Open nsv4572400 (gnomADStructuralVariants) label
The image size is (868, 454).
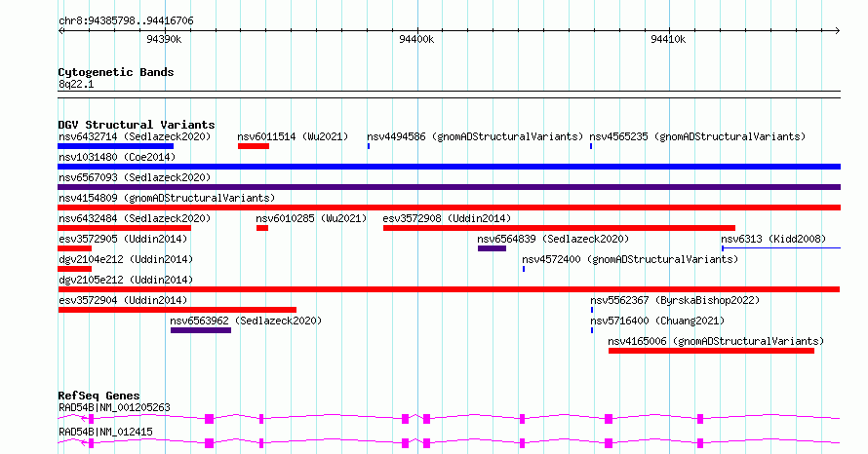click(x=630, y=259)
